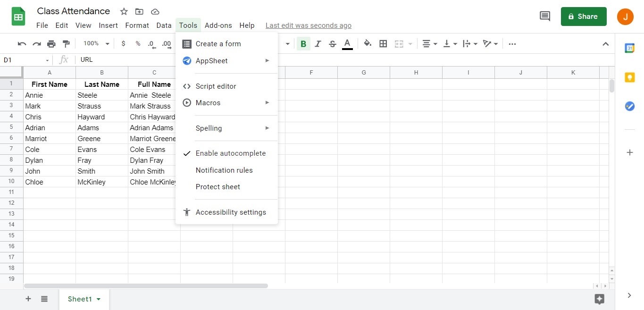Screen dimensions: 644x310
Task: Toggle italic formatting button
Action: coord(318,44)
